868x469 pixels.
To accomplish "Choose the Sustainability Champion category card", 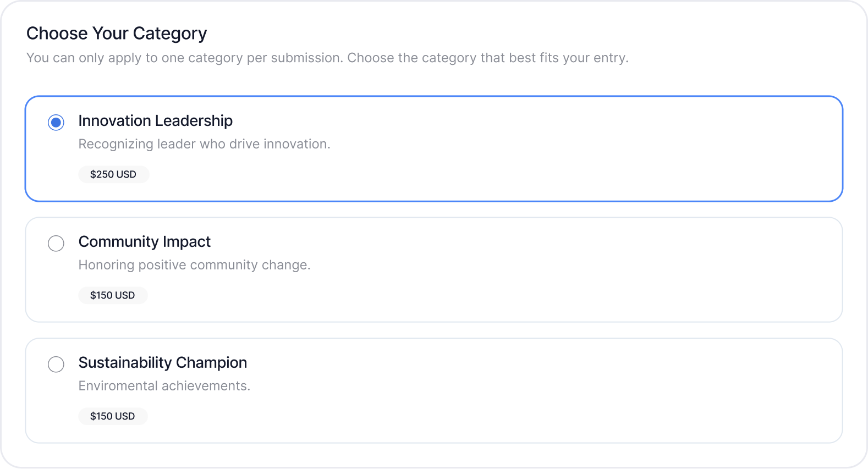I will tap(434, 390).
